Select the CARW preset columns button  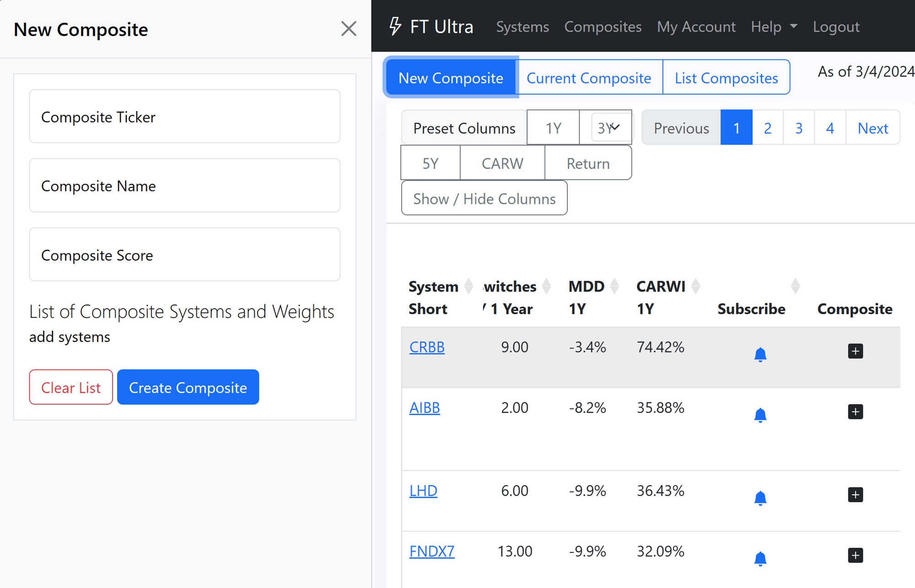point(502,163)
